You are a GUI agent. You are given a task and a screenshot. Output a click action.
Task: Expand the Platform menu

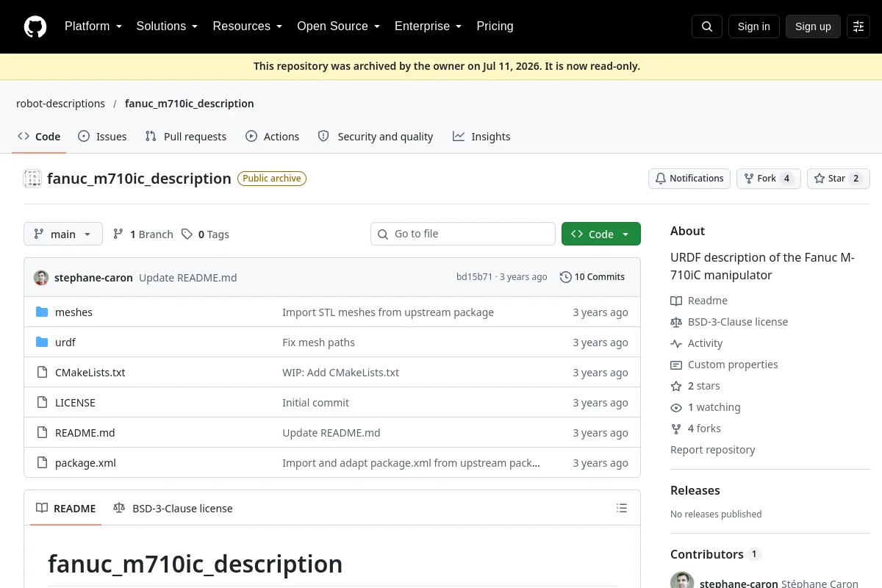point(93,26)
